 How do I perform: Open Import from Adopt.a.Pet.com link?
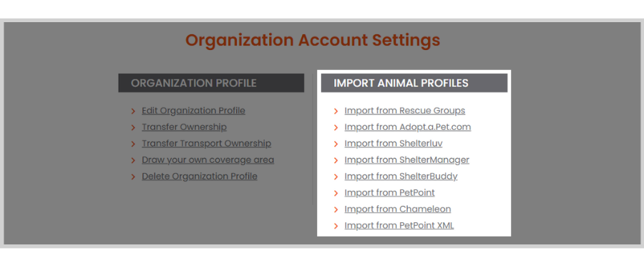pos(407,127)
